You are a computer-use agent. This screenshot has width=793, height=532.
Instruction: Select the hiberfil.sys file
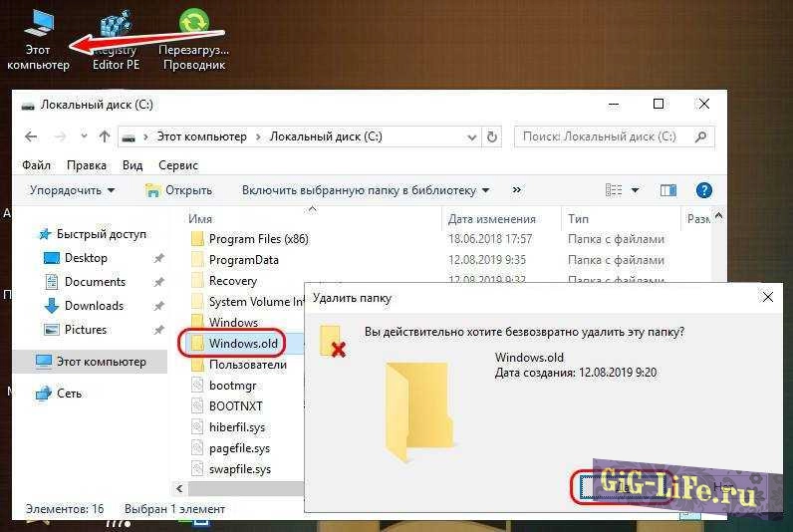click(228, 427)
